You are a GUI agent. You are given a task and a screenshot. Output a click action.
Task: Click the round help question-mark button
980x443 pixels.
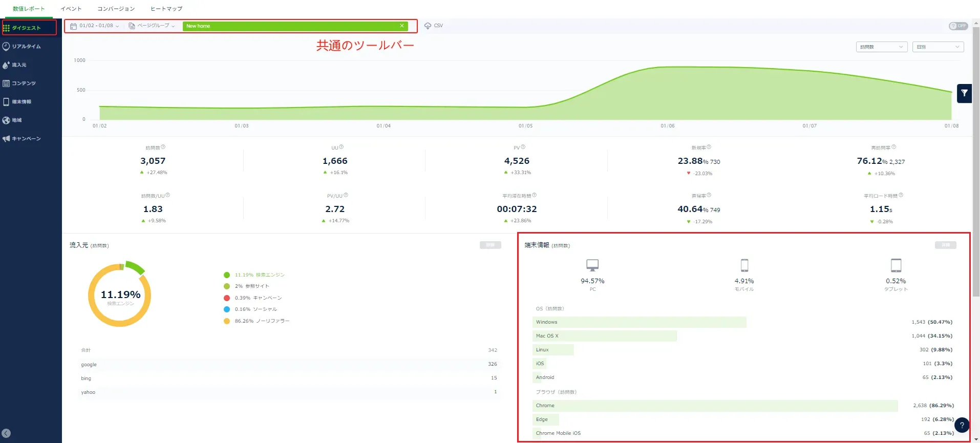click(x=962, y=425)
